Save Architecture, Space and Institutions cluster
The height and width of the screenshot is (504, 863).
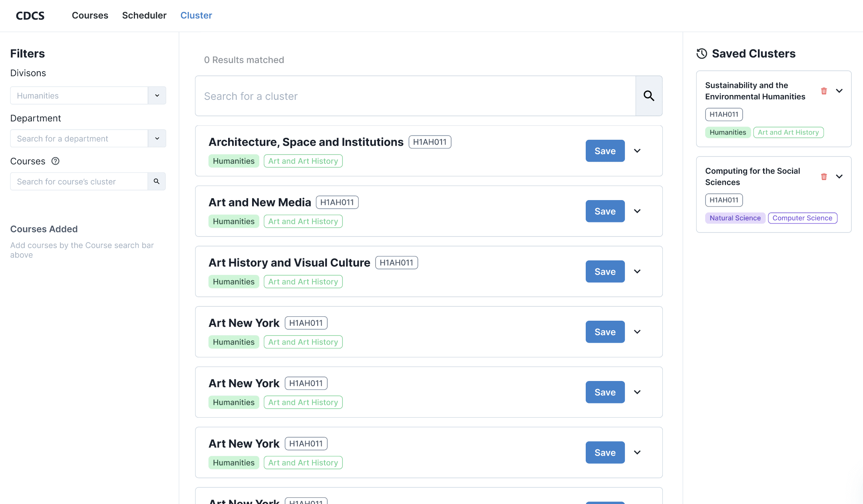(x=605, y=151)
